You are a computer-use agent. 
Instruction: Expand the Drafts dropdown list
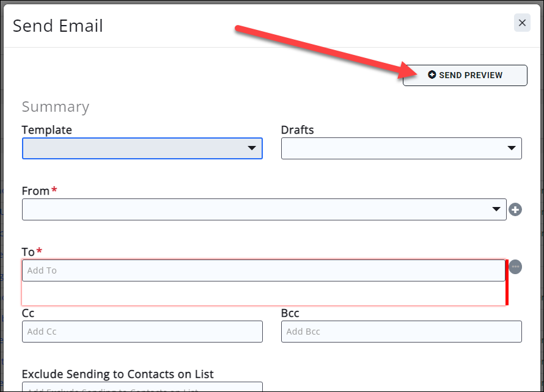pos(401,148)
